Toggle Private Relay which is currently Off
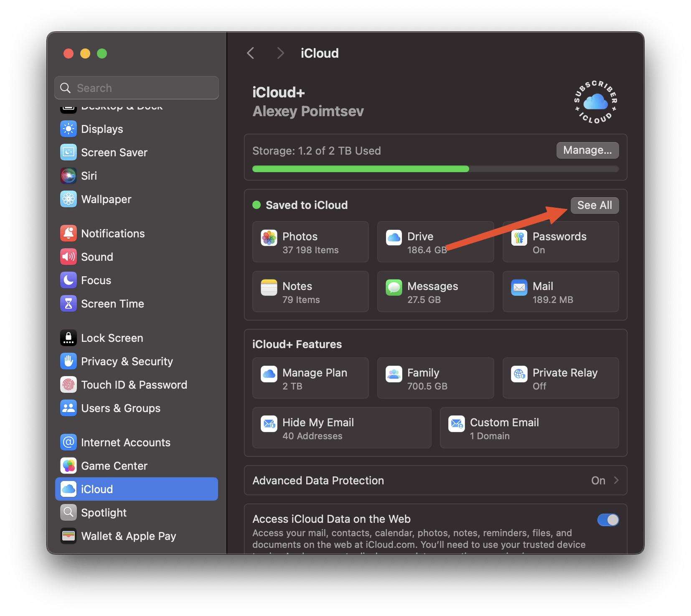 tap(560, 378)
